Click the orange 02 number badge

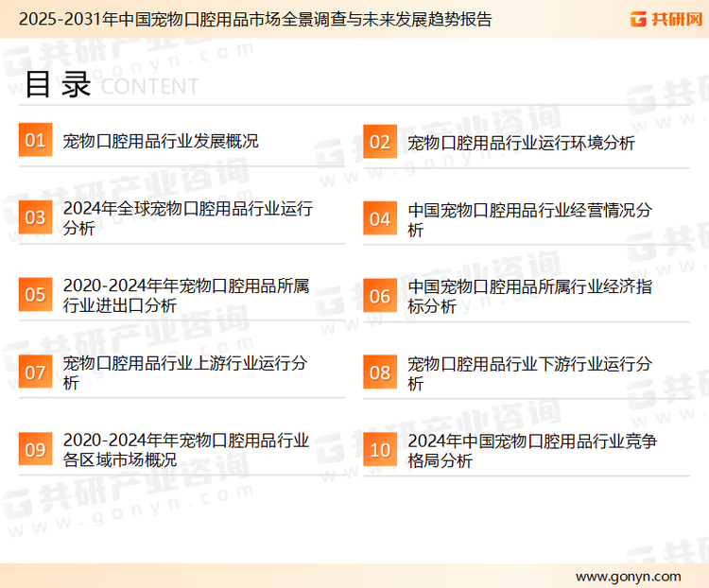380,142
